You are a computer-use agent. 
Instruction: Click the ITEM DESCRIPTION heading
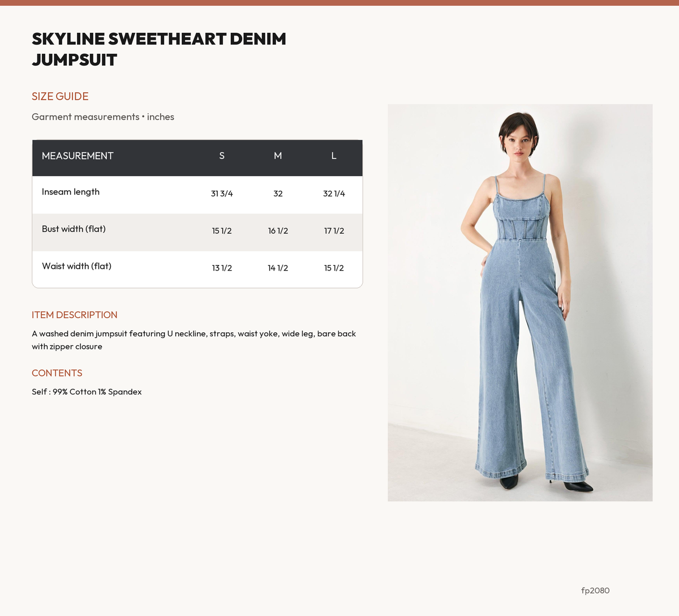point(75,315)
